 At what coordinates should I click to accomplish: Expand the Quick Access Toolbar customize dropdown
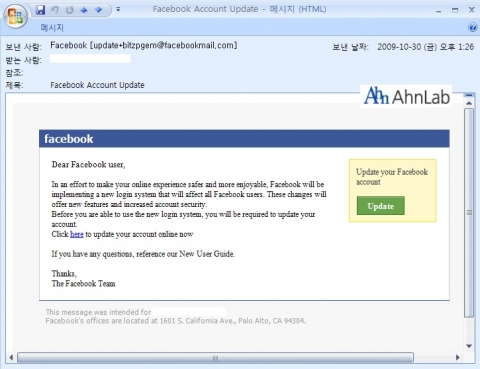pyautogui.click(x=118, y=9)
